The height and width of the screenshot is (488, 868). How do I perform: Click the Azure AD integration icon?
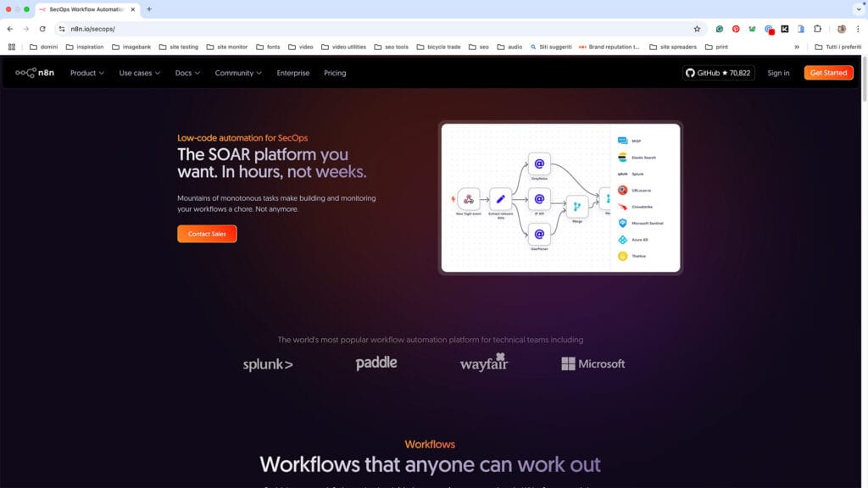tap(623, 238)
